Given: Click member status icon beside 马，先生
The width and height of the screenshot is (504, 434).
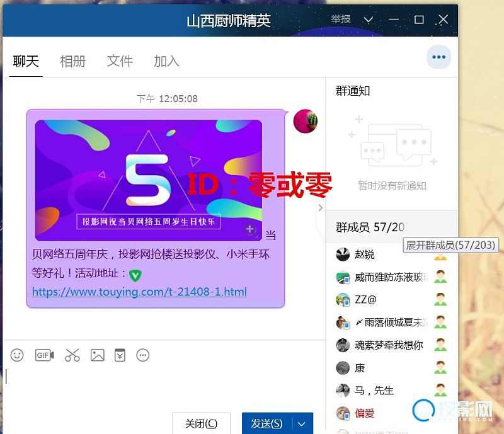Looking at the screenshot, I should pyautogui.click(x=440, y=391).
